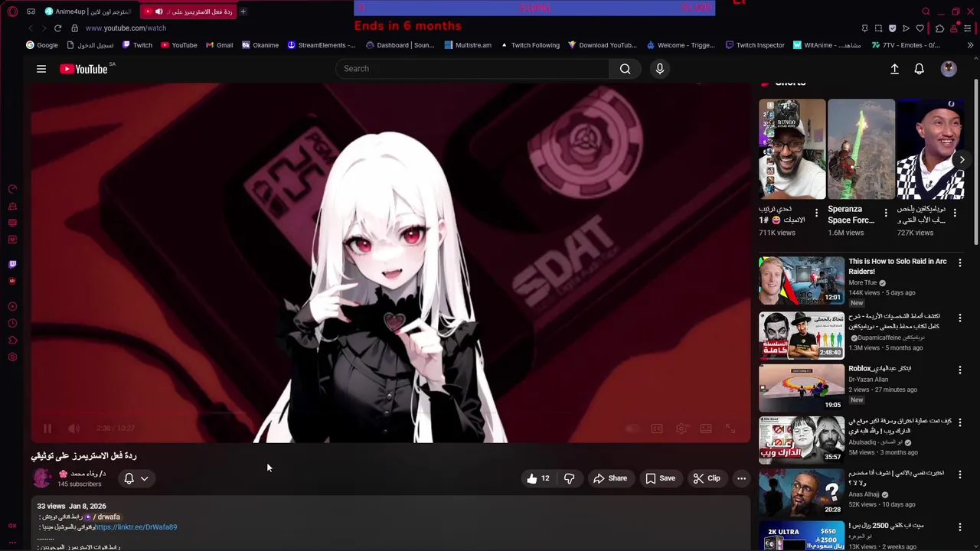Reload the page

click(57, 28)
